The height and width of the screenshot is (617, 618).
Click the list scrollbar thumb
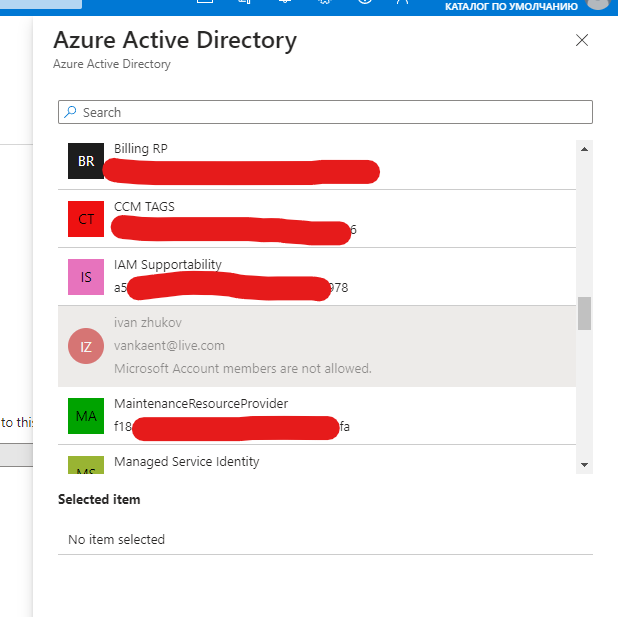pos(584,313)
